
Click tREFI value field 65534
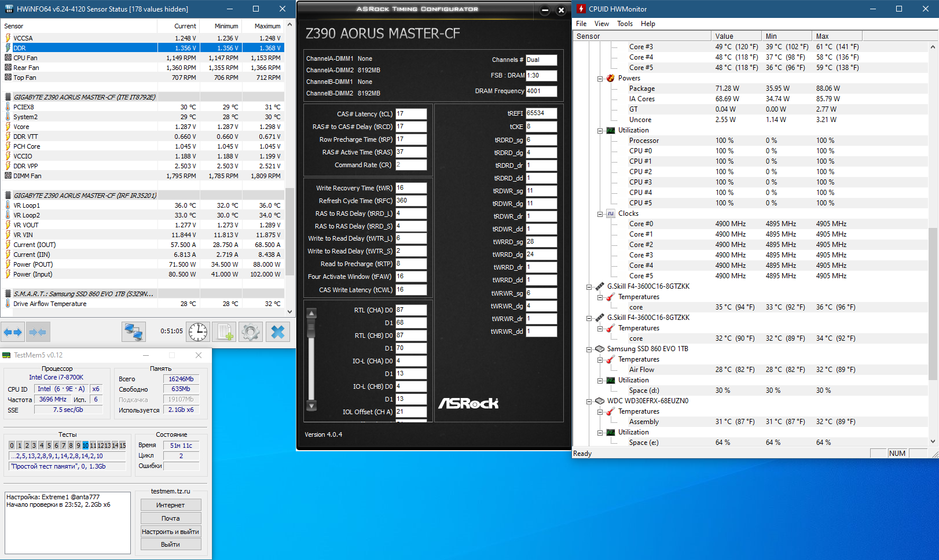tap(541, 113)
